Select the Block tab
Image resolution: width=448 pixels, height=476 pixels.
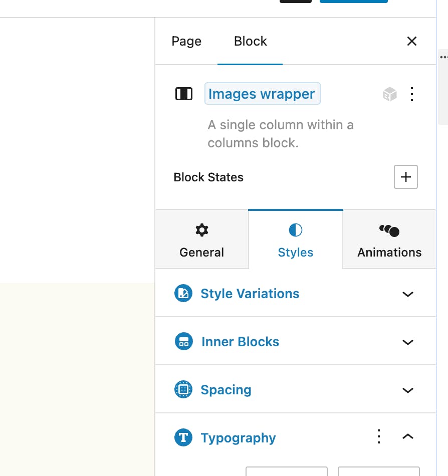point(251,41)
